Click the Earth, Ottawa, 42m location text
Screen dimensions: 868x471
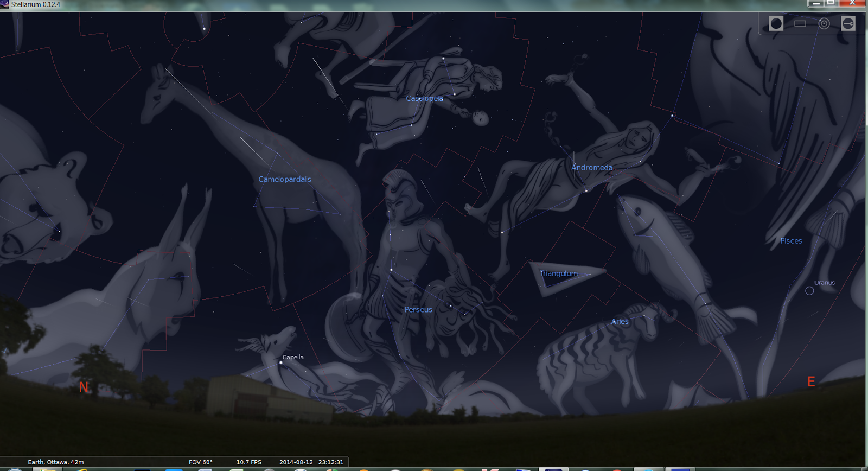tap(56, 462)
